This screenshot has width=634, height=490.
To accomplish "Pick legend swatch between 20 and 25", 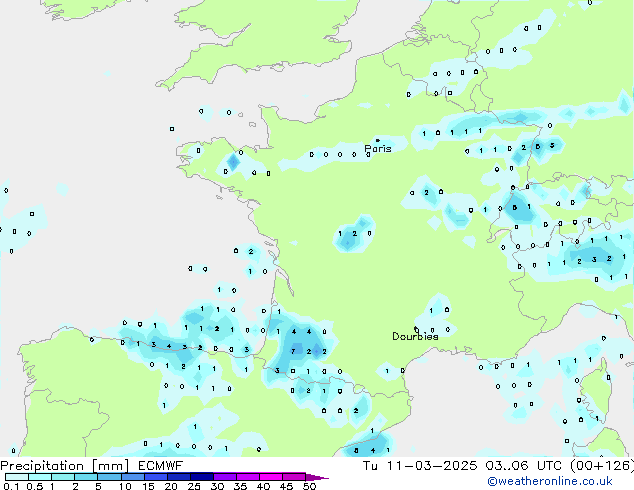I will point(179,477).
